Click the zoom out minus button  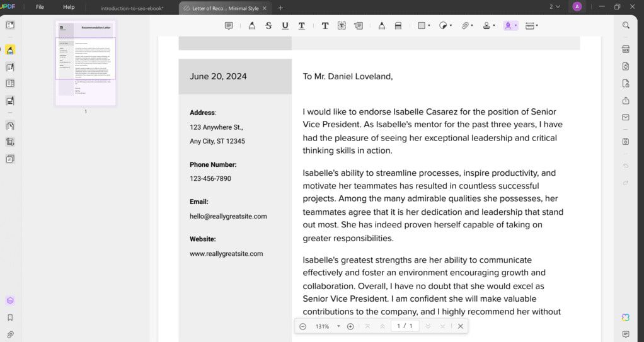pyautogui.click(x=303, y=326)
